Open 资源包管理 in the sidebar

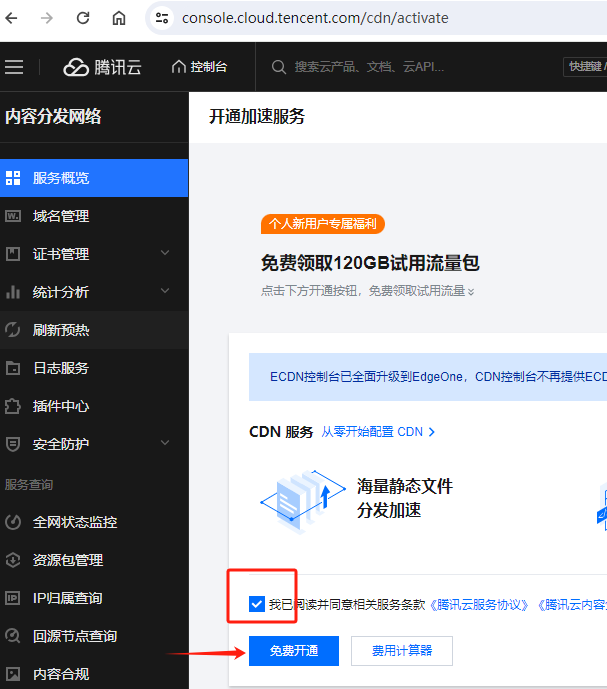(68, 560)
